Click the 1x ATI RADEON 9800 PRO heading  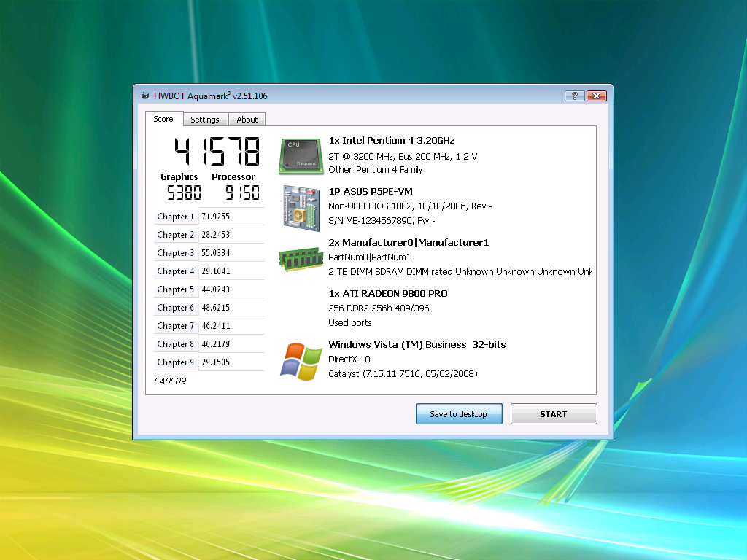pos(388,293)
